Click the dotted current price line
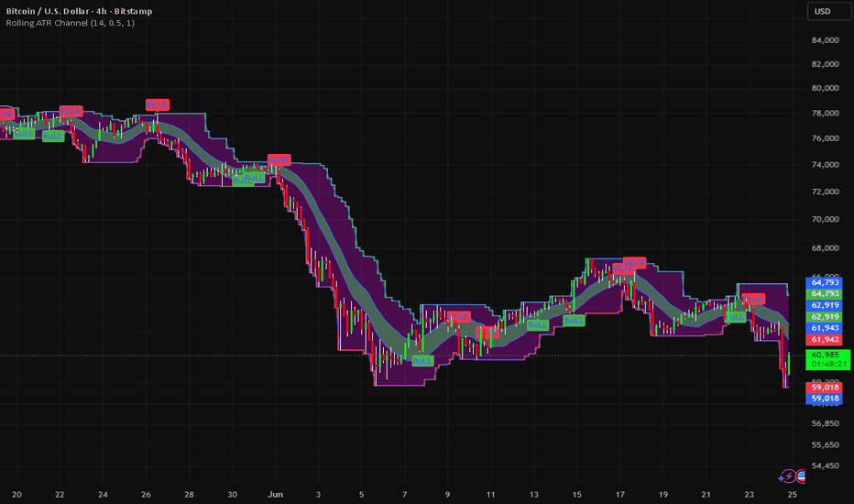Screen dimensions: 854x504 coord(402,356)
